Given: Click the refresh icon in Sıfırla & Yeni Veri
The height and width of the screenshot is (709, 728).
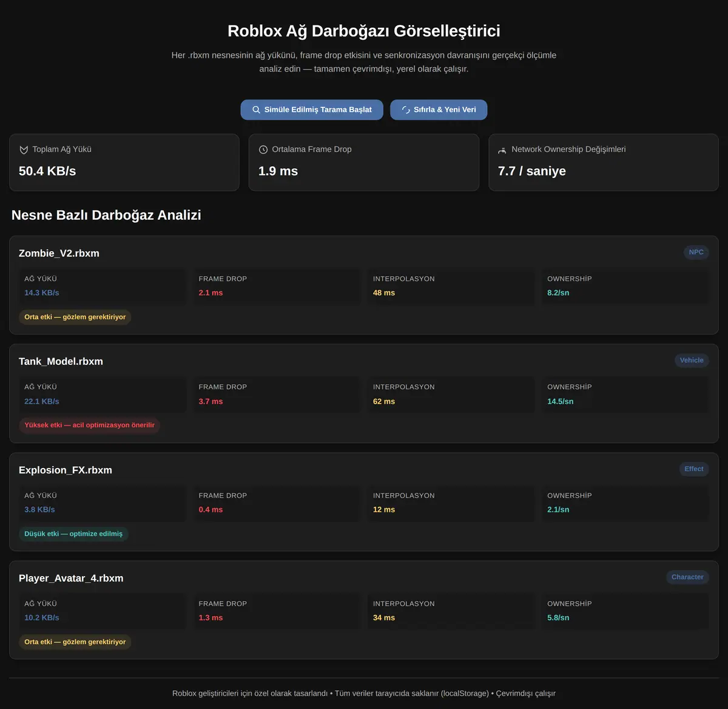Looking at the screenshot, I should [406, 110].
